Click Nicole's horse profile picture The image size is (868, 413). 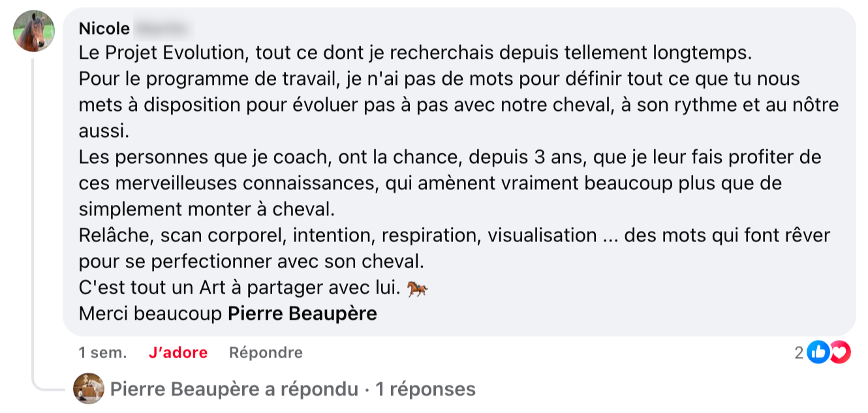(34, 31)
